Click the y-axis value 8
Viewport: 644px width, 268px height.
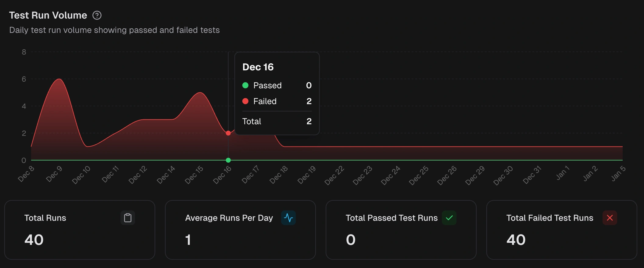pyautogui.click(x=24, y=52)
